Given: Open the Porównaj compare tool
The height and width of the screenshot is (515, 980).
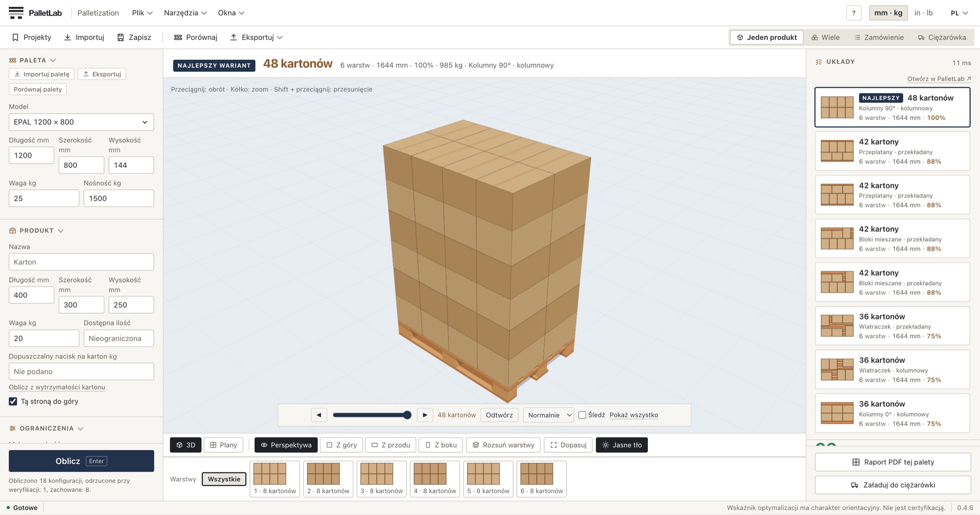Looking at the screenshot, I should coord(196,37).
